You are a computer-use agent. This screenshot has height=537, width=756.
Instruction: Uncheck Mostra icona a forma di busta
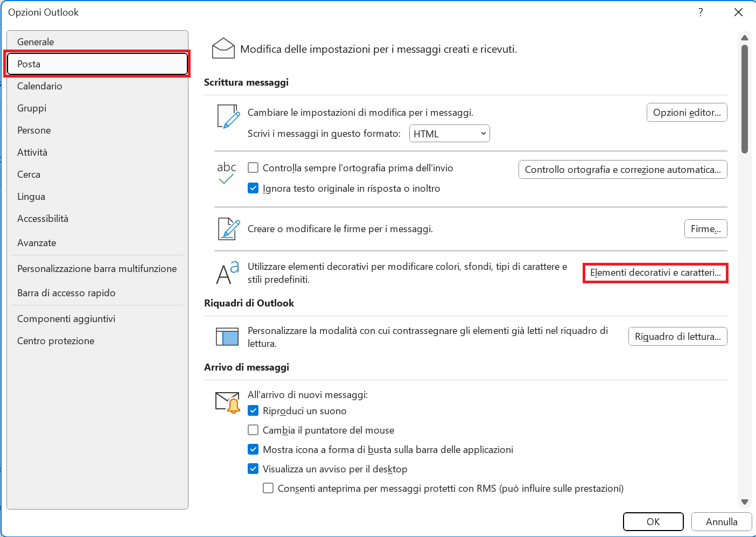[x=253, y=449]
